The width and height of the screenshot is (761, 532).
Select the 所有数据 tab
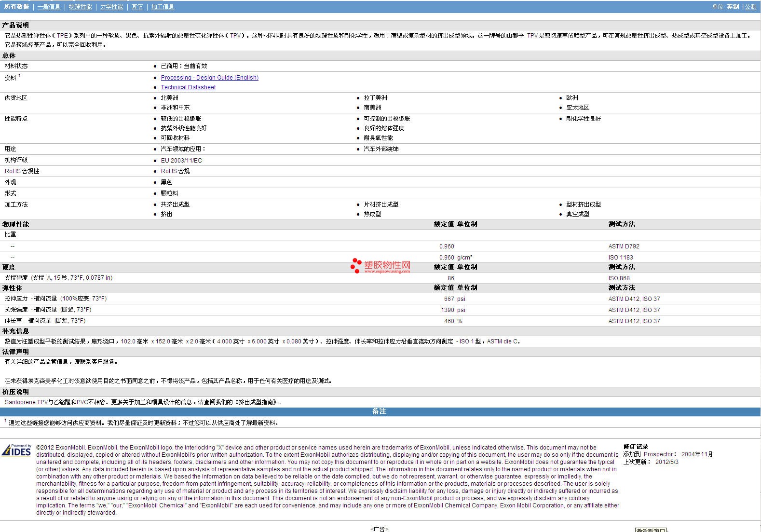16,7
